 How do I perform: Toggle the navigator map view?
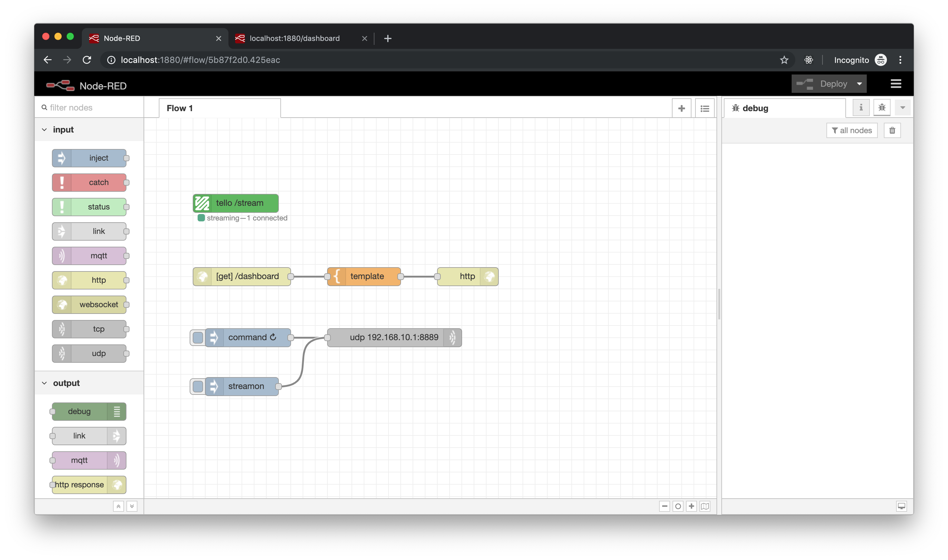pos(705,506)
